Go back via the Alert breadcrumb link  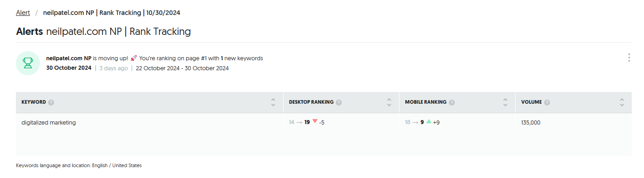click(x=23, y=13)
